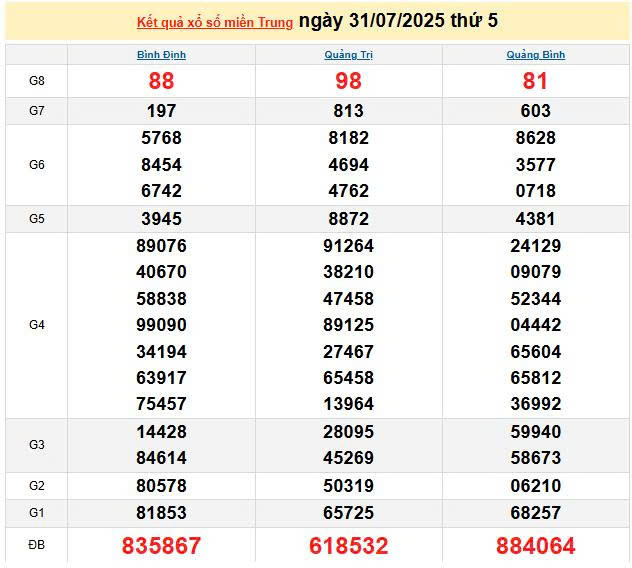Screen dimensions: 632x568
Task: Select G4 number 13964
Action: point(349,404)
